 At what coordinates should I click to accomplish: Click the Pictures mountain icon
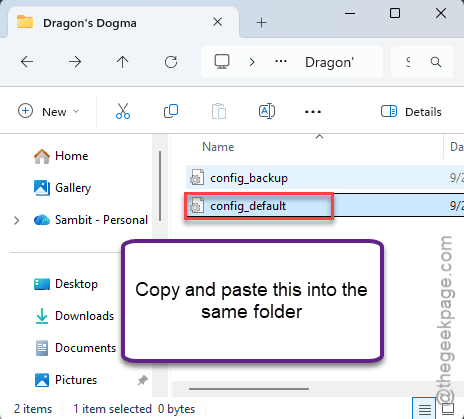[42, 380]
